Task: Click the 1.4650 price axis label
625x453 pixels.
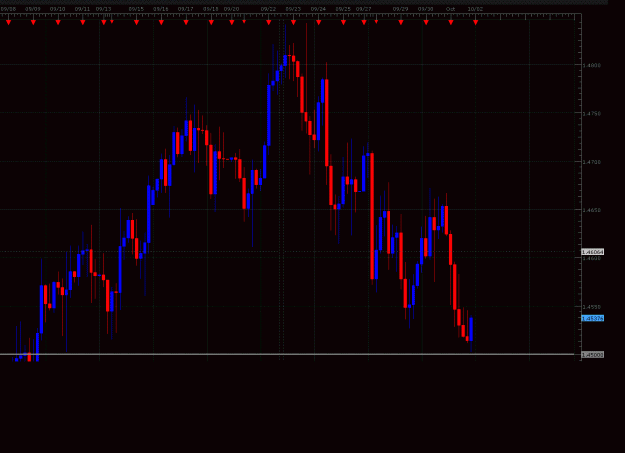Action: click(592, 210)
